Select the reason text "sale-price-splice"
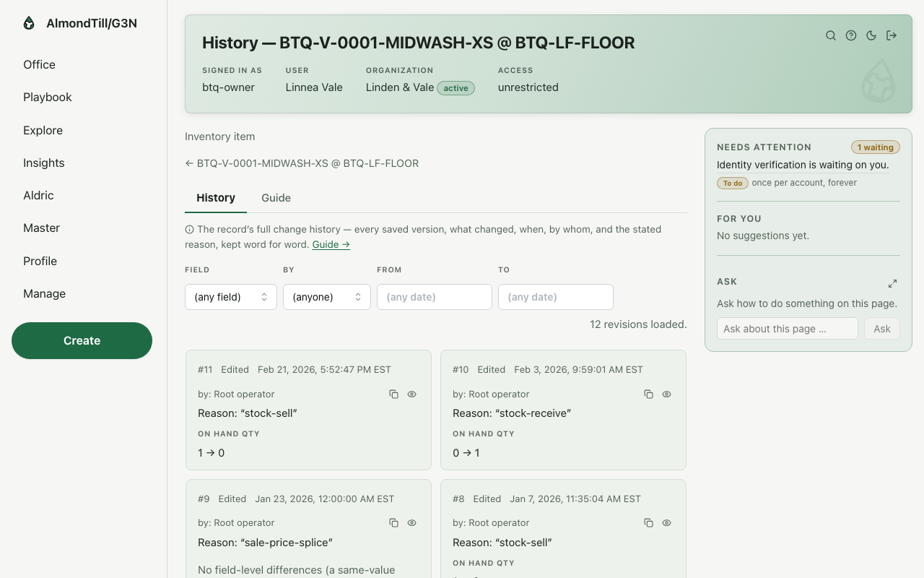This screenshot has height=578, width=924. (x=287, y=543)
